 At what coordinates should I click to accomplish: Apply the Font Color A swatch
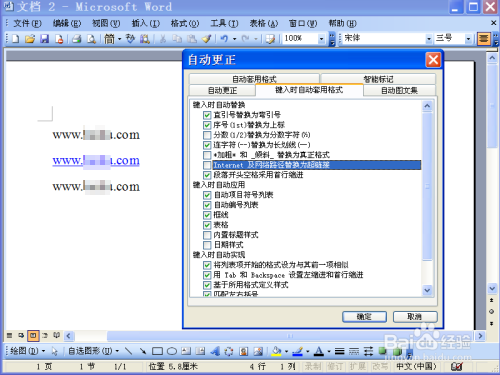[319, 351]
